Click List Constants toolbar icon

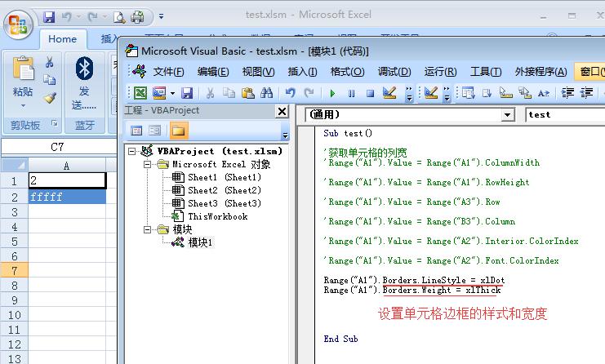click(x=487, y=93)
